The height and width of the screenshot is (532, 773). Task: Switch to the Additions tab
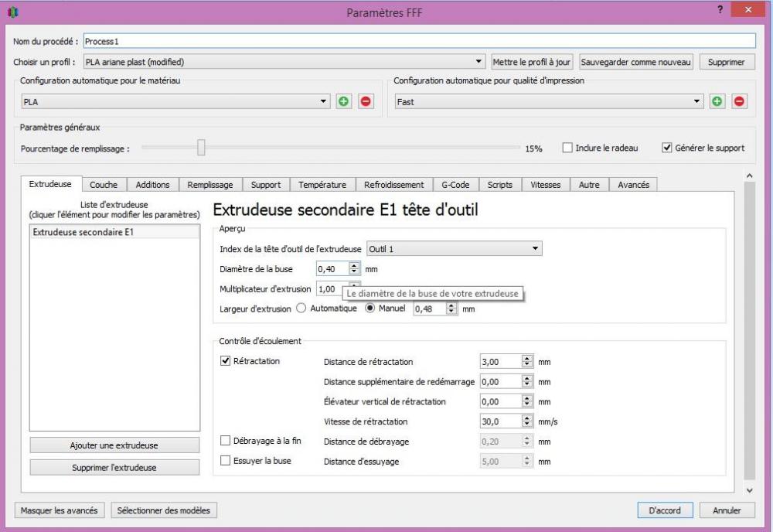coord(152,184)
